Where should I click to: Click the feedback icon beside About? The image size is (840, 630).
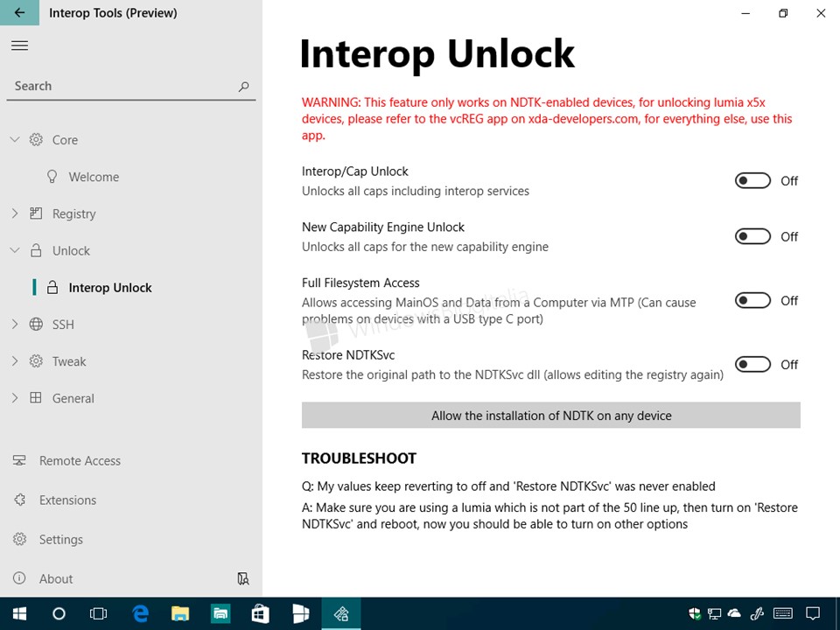(x=243, y=578)
